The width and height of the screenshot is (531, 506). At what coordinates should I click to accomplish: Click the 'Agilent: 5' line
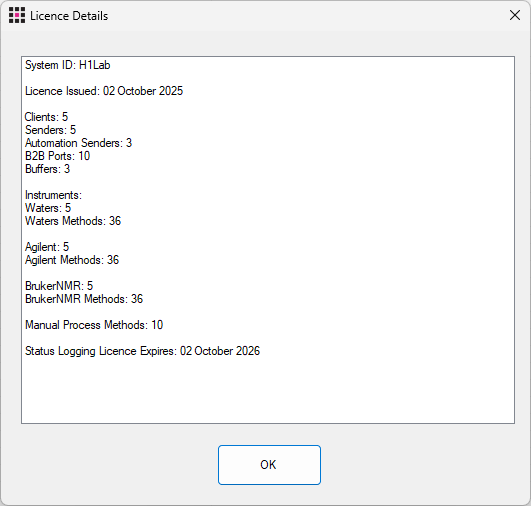coord(47,247)
